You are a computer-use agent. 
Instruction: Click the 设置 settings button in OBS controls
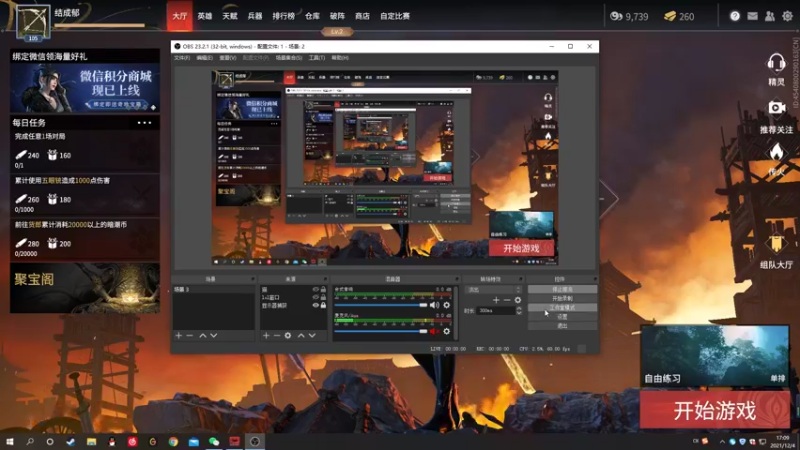[x=562, y=317]
